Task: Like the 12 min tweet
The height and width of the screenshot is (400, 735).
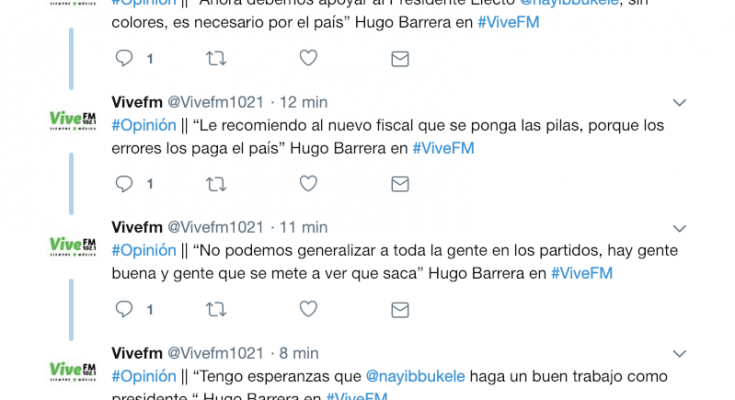Action: (308, 183)
